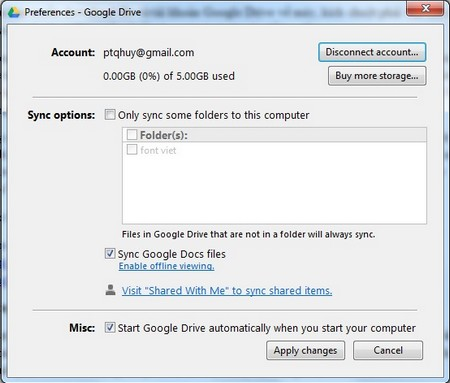This screenshot has width=450, height=383.
Task: Disable Start Google Drive automatically checkbox
Action: pos(110,328)
